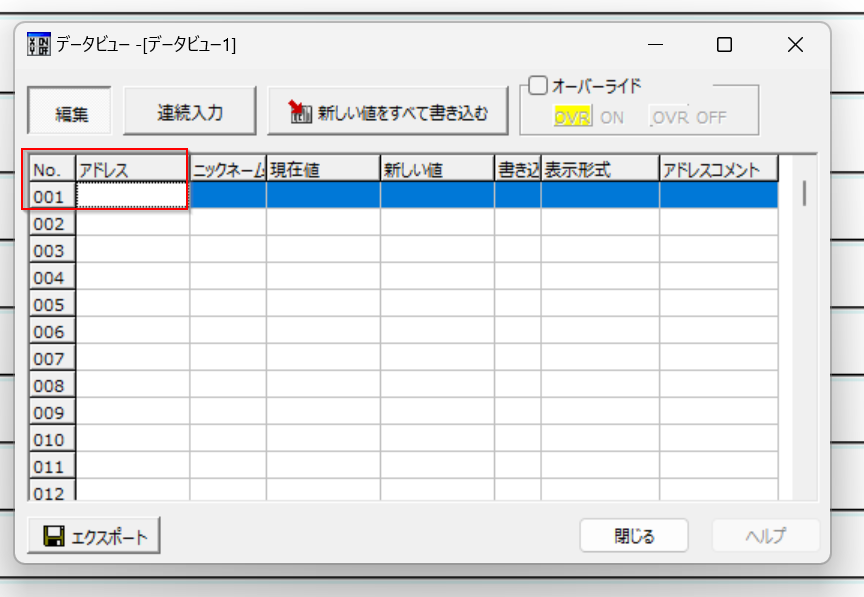
Task: Click the 閉じる button
Action: click(634, 535)
